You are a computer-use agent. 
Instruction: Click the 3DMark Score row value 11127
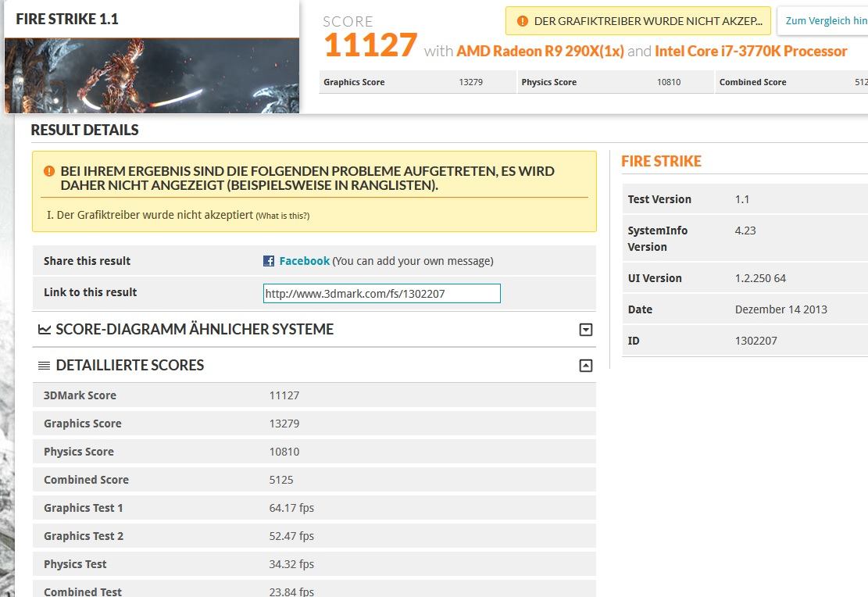click(284, 395)
